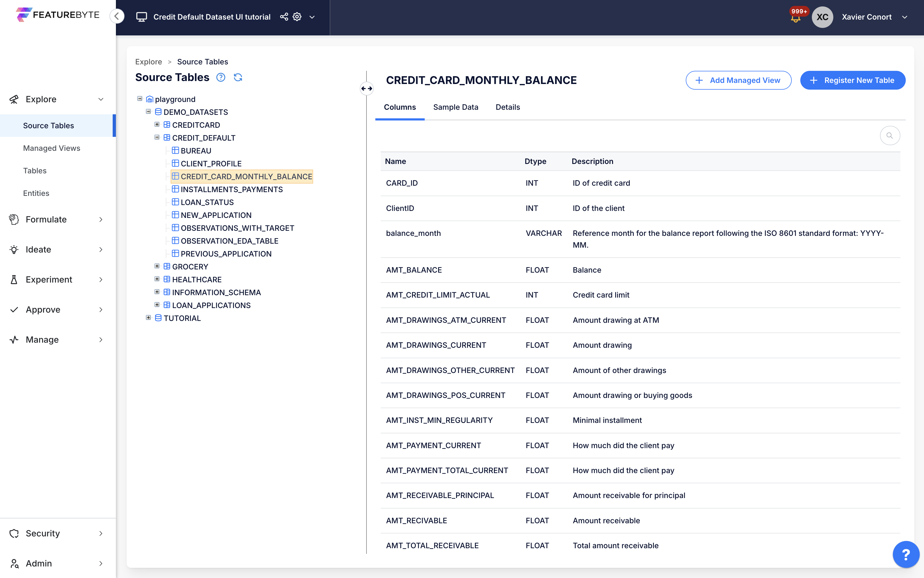The height and width of the screenshot is (578, 924).
Task: Expand the GROCERY schema node
Action: [x=157, y=266]
